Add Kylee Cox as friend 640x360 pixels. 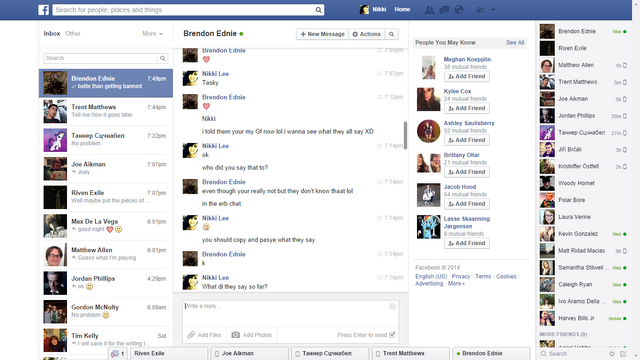coord(467,108)
